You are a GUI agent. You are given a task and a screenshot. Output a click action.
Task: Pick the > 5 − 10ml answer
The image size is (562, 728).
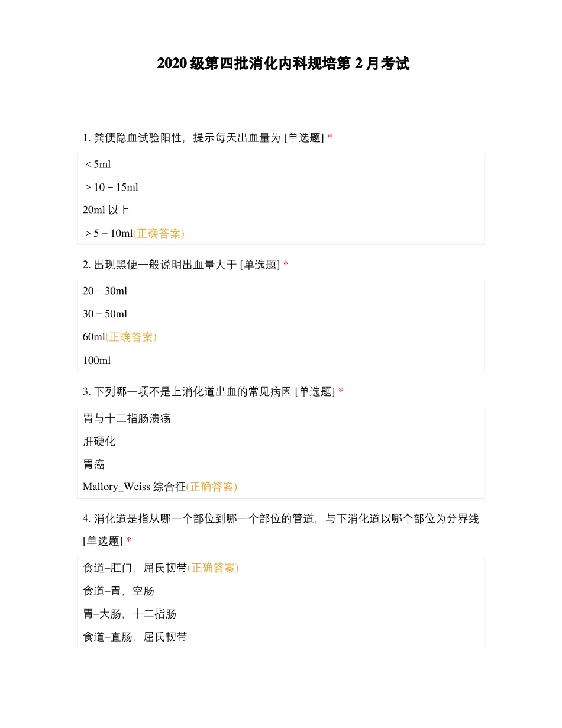109,233
